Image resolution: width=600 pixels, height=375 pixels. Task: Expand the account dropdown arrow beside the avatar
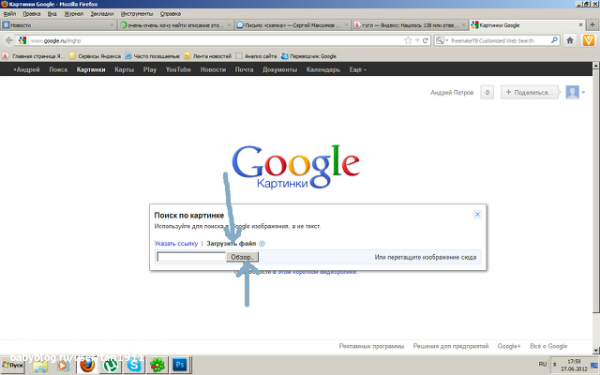coord(583,92)
